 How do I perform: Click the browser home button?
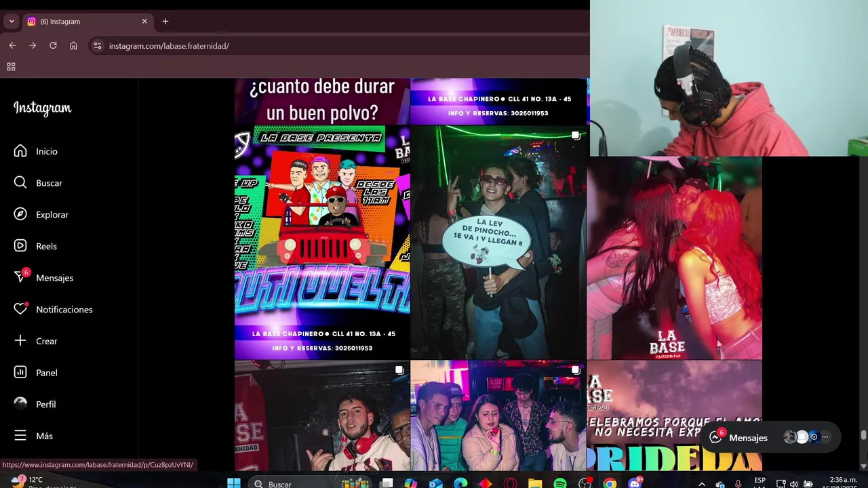tap(73, 45)
